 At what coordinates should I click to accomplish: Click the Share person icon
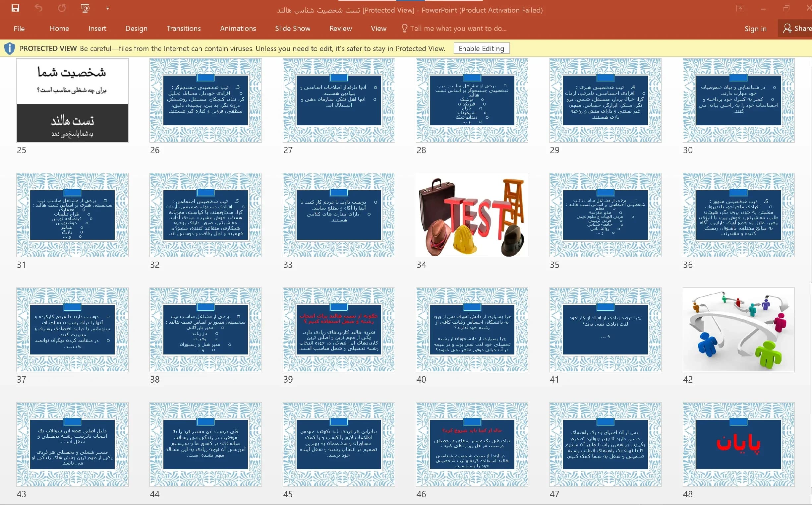tap(787, 29)
